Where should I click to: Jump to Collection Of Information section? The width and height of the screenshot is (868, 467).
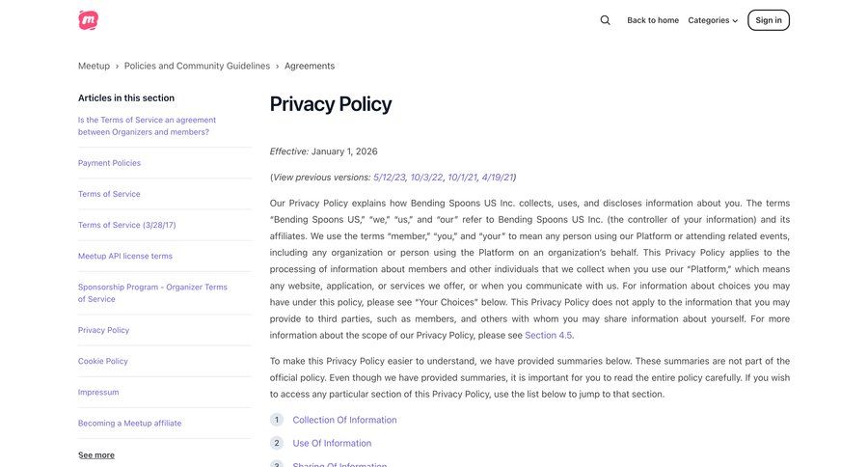(344, 420)
